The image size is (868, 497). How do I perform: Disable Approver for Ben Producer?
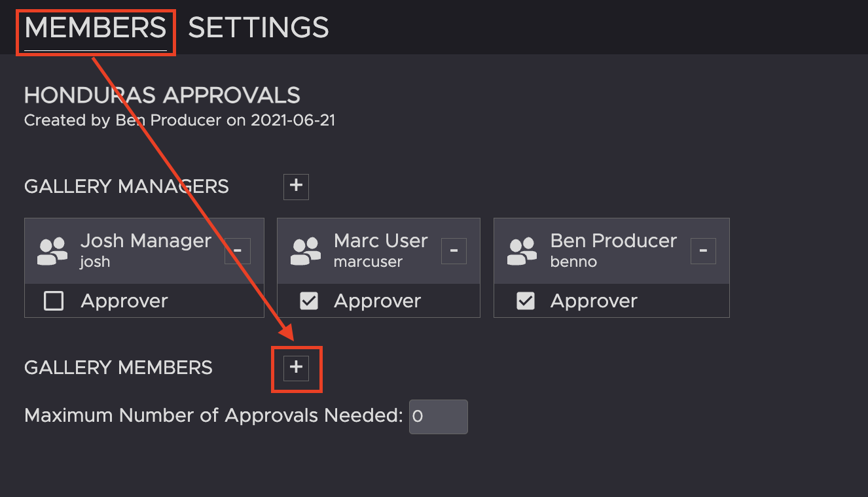click(x=525, y=301)
